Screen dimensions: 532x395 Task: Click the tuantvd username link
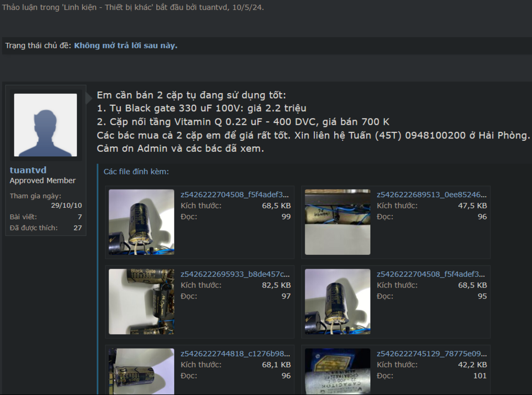click(28, 170)
